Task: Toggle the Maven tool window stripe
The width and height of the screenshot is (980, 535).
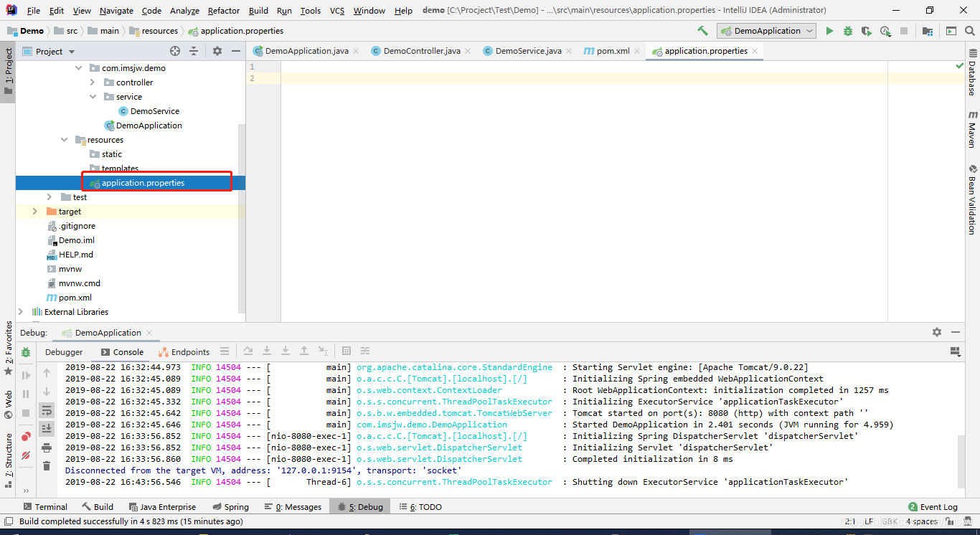Action: [x=972, y=129]
